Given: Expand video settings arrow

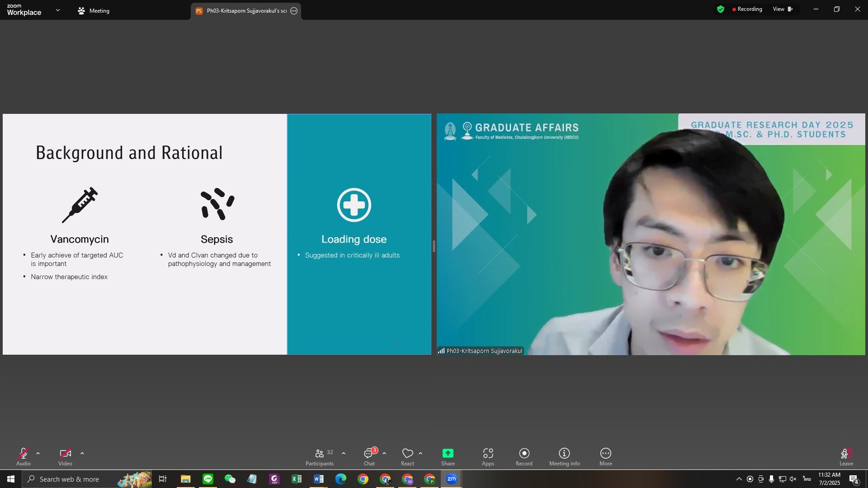Looking at the screenshot, I should (x=82, y=453).
